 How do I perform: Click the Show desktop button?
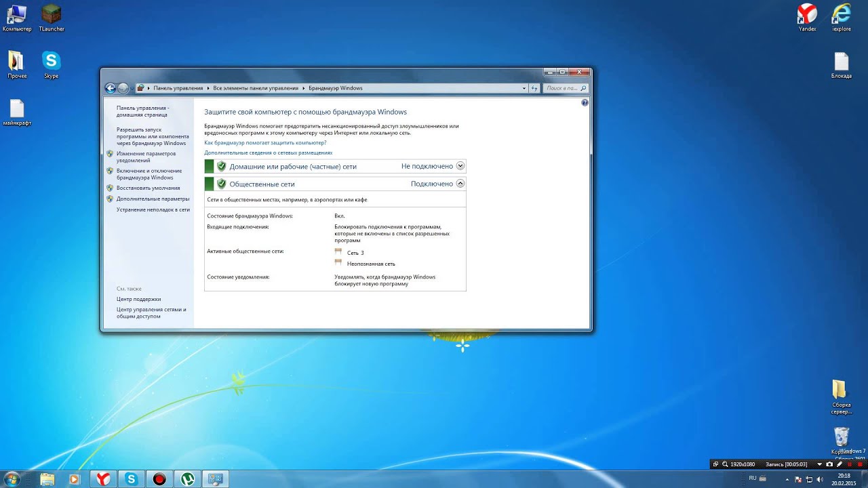(864, 479)
